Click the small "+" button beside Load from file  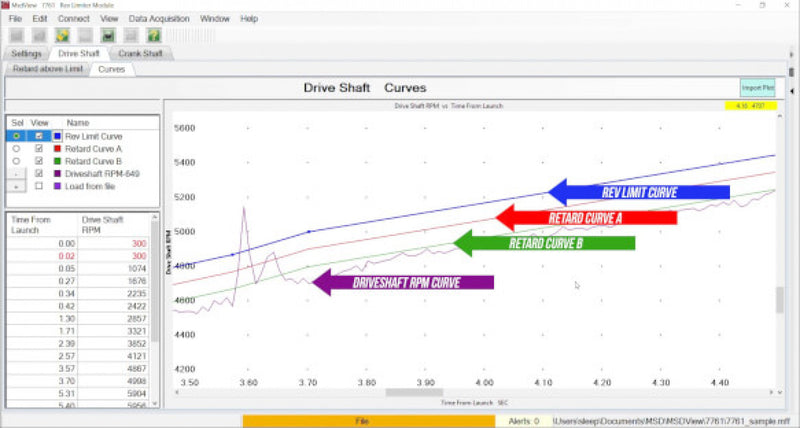tap(16, 187)
